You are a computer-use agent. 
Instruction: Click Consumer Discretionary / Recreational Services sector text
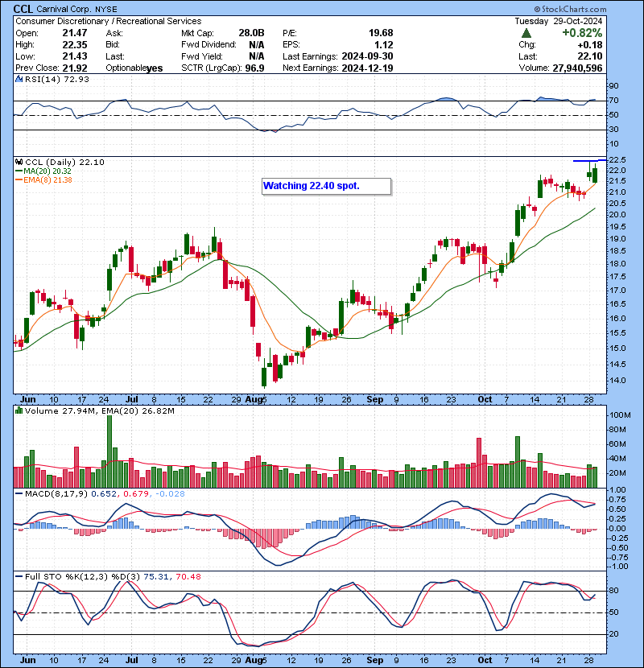(108, 21)
